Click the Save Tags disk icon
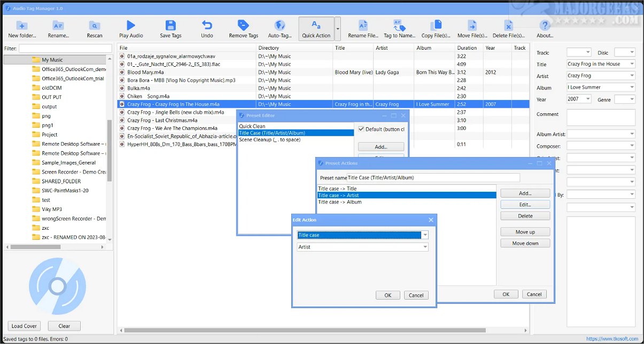This screenshot has height=344, width=644. 170,25
